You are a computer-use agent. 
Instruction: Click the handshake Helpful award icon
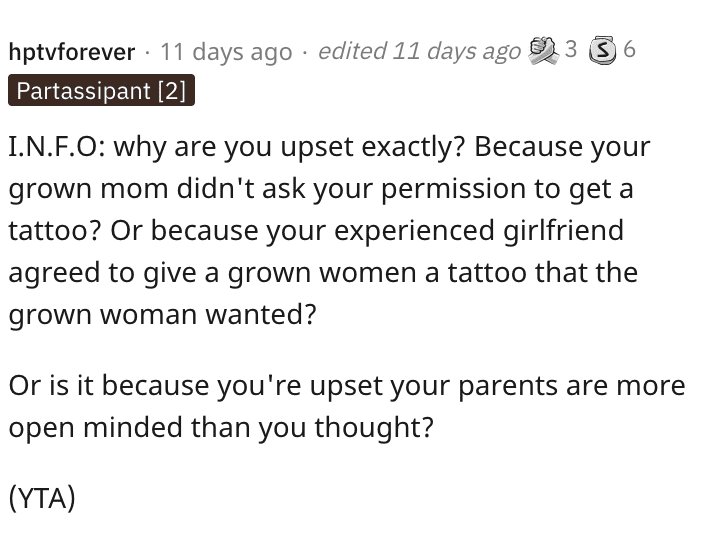(543, 49)
